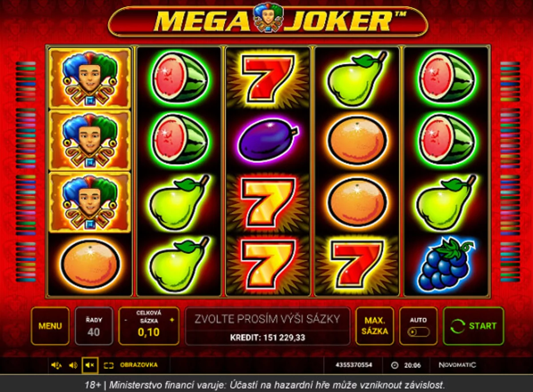This screenshot has width=533, height=392.
Task: Click the blue grapes symbol
Action: (x=446, y=264)
